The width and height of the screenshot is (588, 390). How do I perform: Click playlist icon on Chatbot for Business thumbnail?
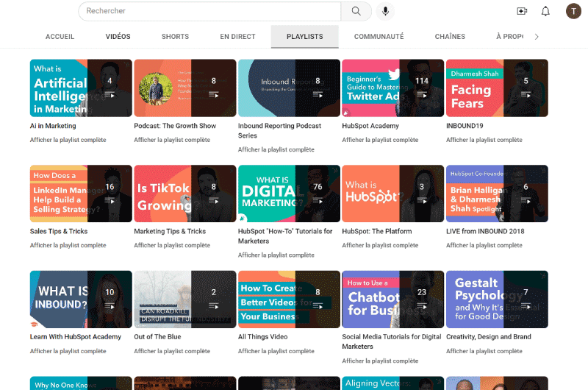coord(421,306)
